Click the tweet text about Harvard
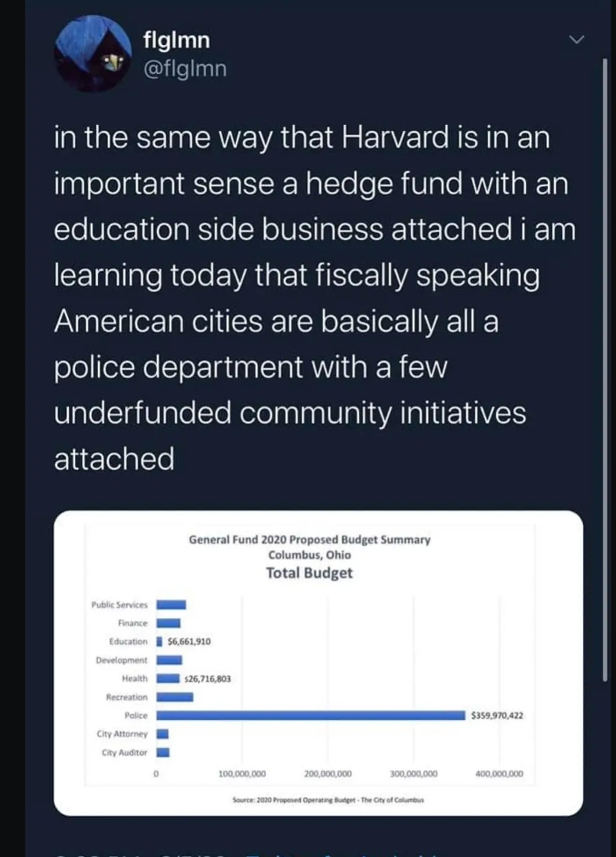The image size is (616, 857). click(315, 297)
